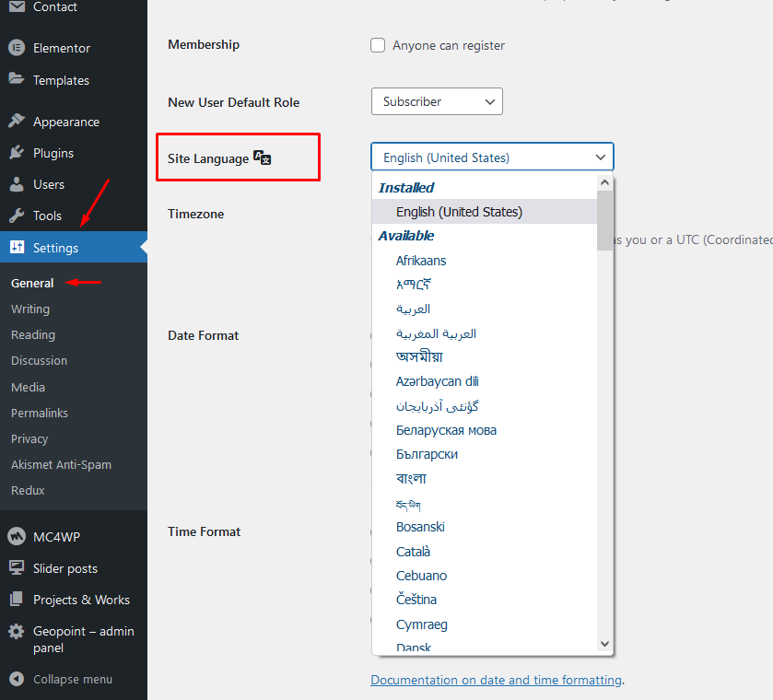Click the Plugins plug icon
The height and width of the screenshot is (700, 773).
click(x=16, y=153)
